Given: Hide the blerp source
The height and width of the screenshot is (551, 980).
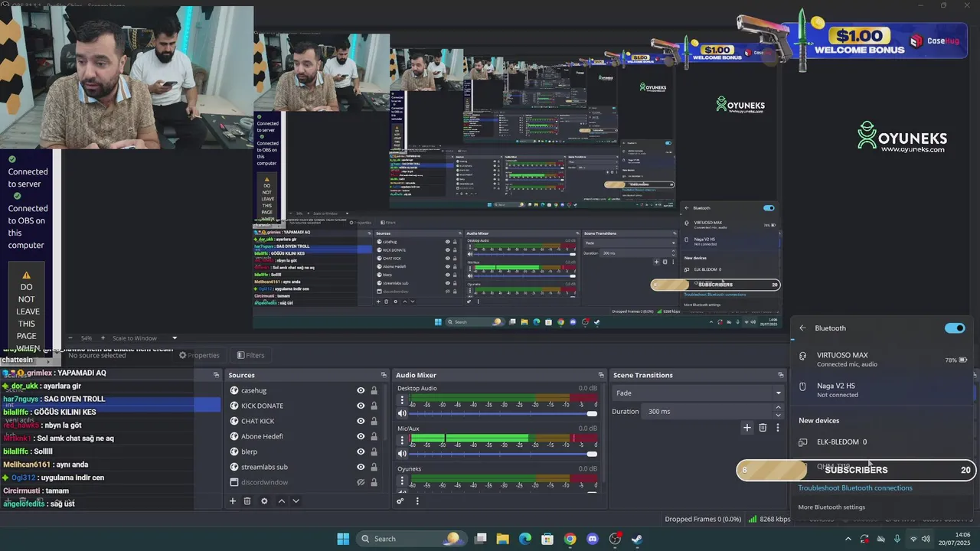Looking at the screenshot, I should pos(361,452).
